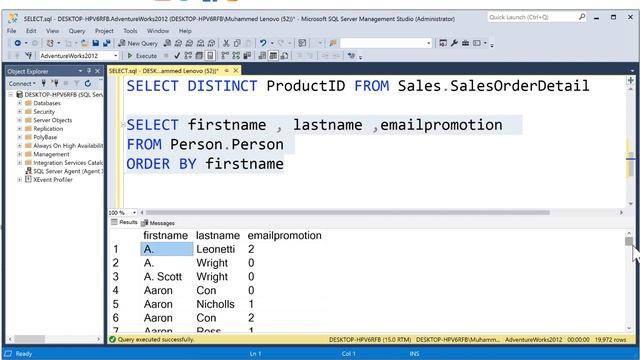Click the Change Connection plug icon
640x360 pixels.
[28, 56]
